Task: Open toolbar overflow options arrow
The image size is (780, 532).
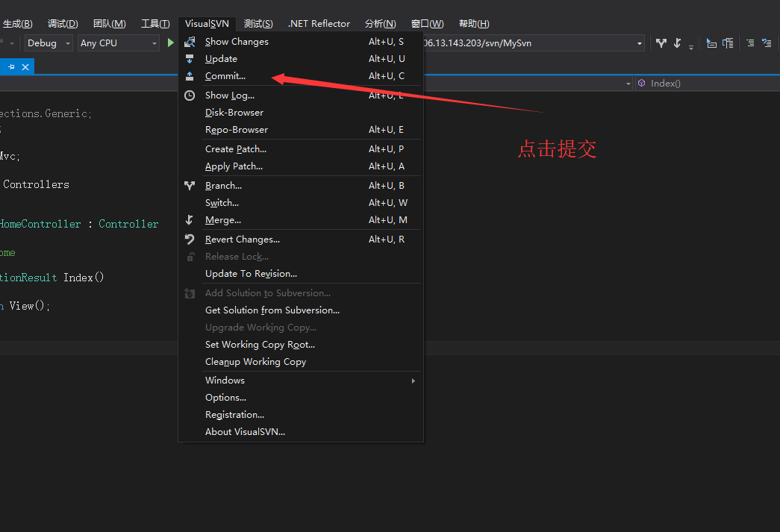Action: [x=691, y=47]
